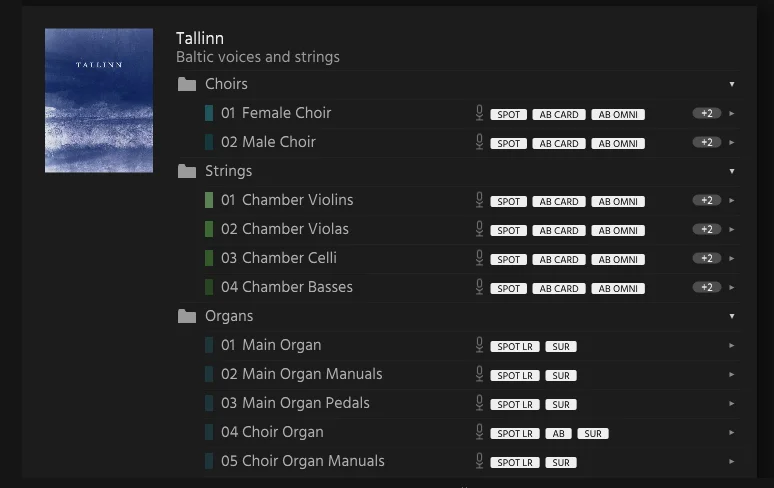Click microphone icon for 04 Choir Organ
The width and height of the screenshot is (774, 488).
(x=479, y=432)
